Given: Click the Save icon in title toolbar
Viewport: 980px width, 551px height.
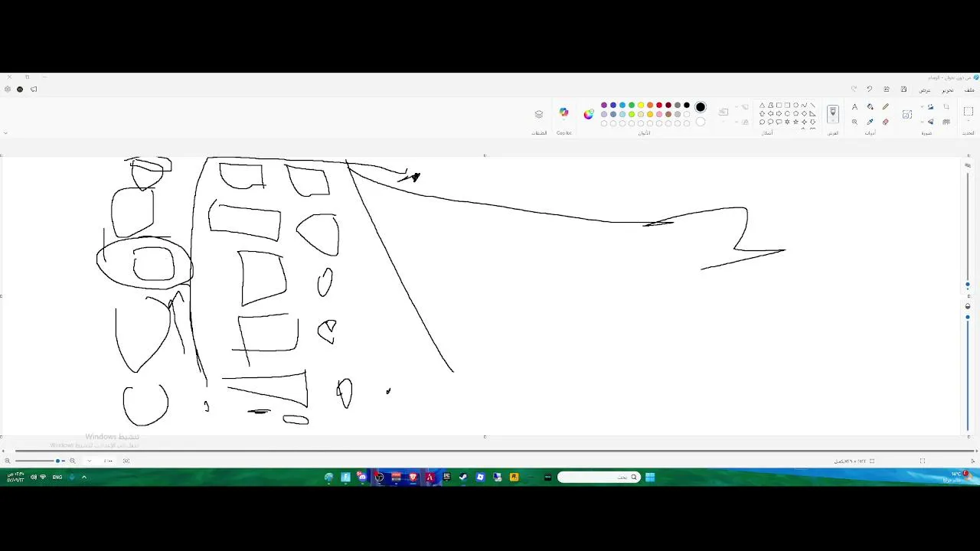Looking at the screenshot, I should coord(903,90).
